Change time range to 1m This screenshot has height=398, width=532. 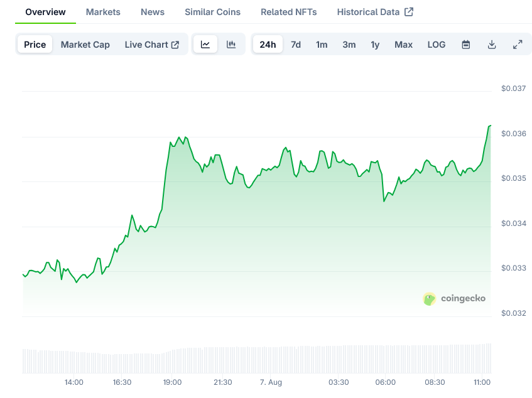322,45
